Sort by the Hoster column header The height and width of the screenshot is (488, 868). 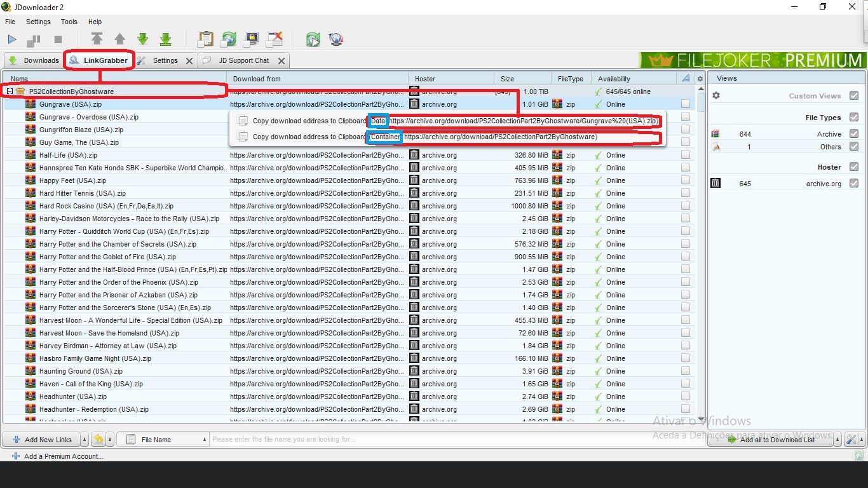(x=451, y=79)
